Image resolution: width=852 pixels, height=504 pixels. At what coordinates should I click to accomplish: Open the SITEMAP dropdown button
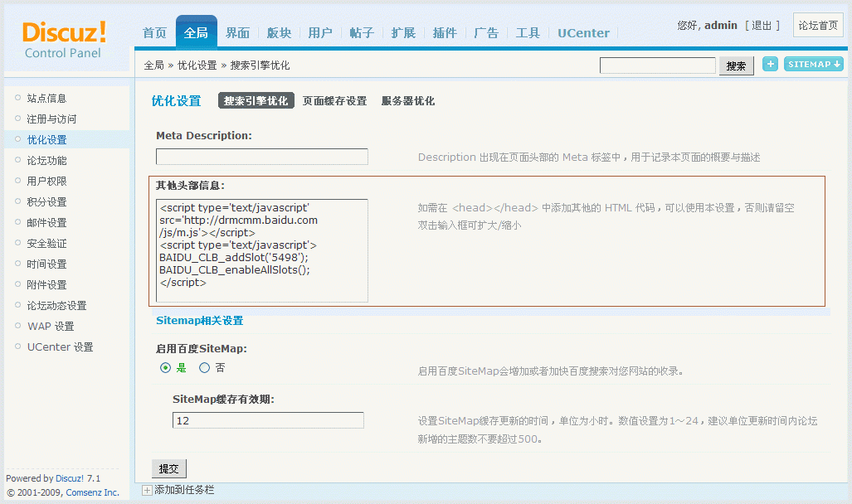coord(813,64)
